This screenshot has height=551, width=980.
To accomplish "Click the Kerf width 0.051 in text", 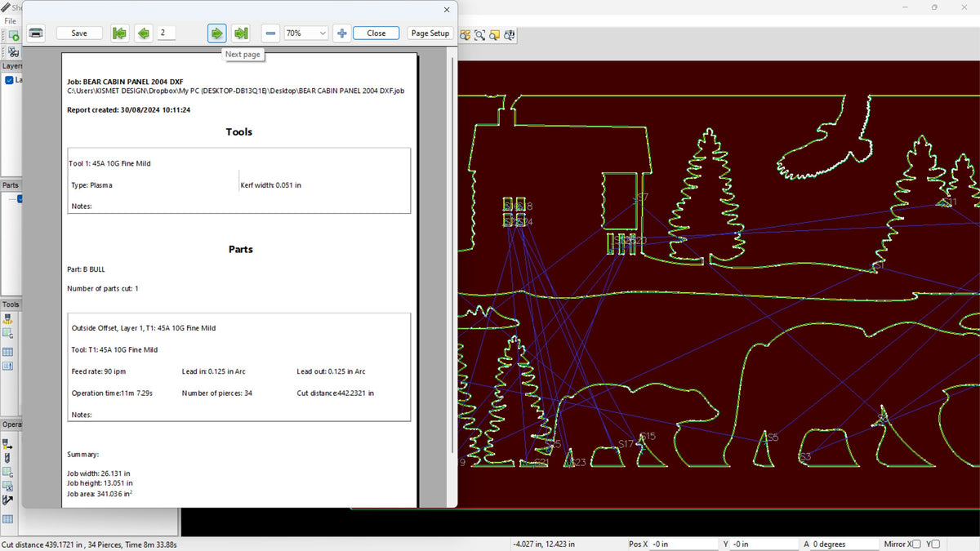I will click(271, 185).
